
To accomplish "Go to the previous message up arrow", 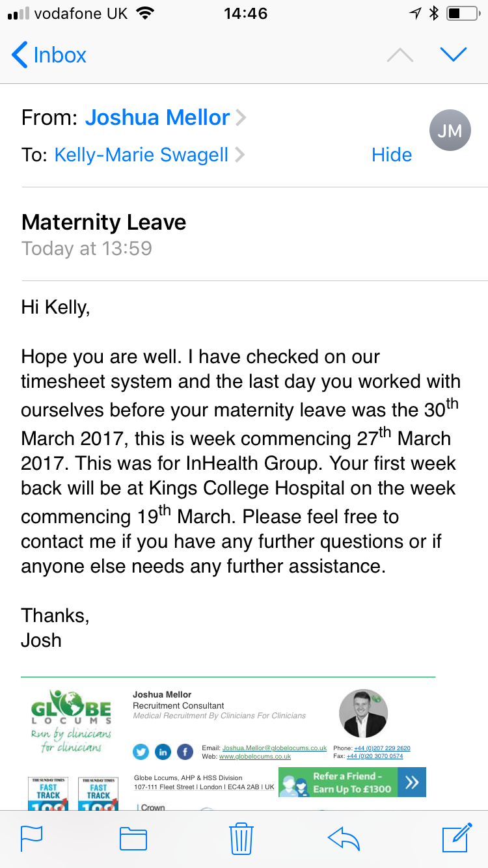I will pyautogui.click(x=400, y=55).
